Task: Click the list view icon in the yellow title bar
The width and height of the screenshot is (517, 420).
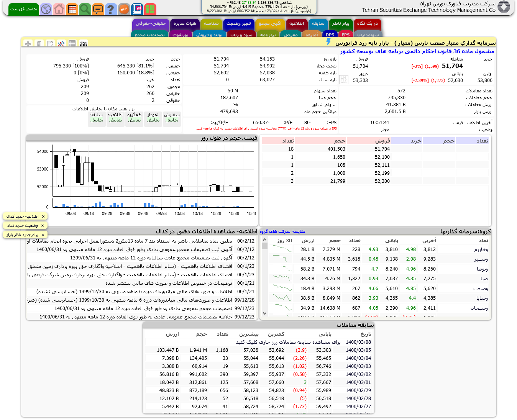Action: (x=72, y=44)
